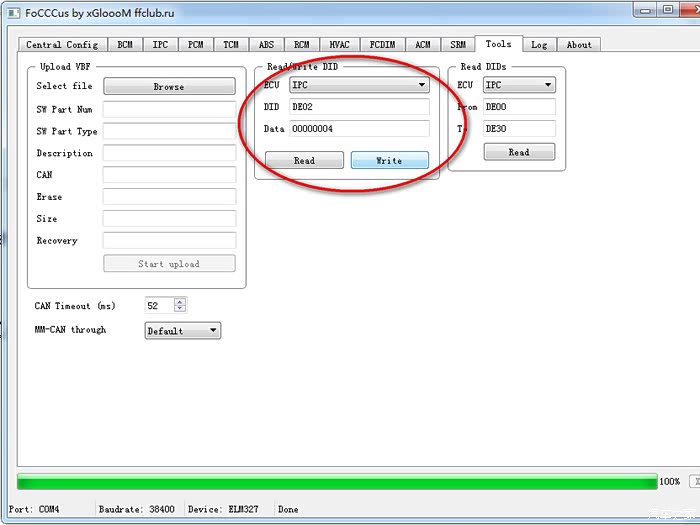The height and width of the screenshot is (525, 700).
Task: Click Read button in Read DIDs group
Action: point(519,152)
